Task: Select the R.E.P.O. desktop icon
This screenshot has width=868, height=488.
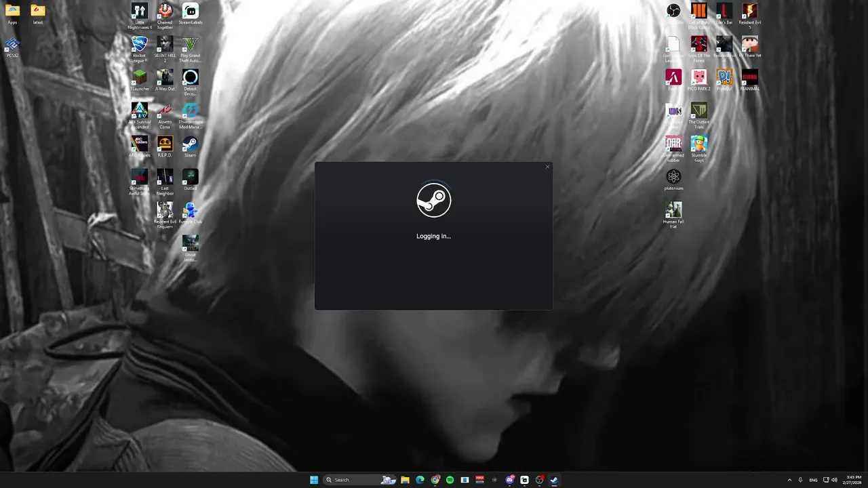Action: point(165,147)
